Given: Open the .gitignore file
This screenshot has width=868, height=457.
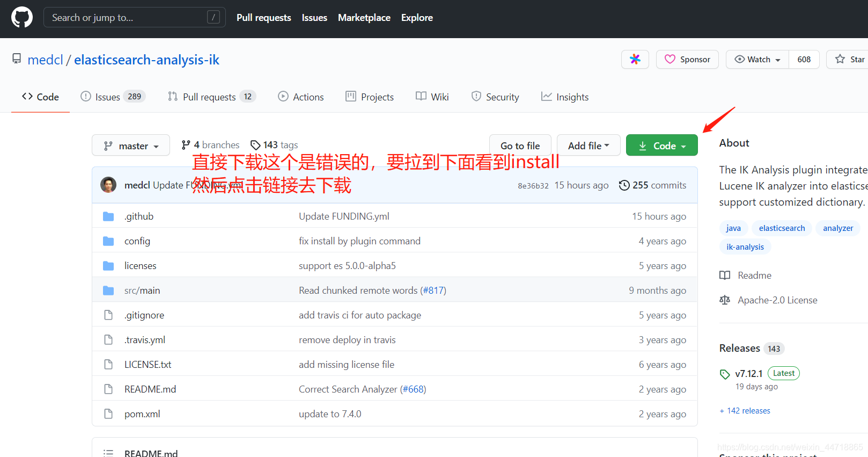Looking at the screenshot, I should click(144, 315).
